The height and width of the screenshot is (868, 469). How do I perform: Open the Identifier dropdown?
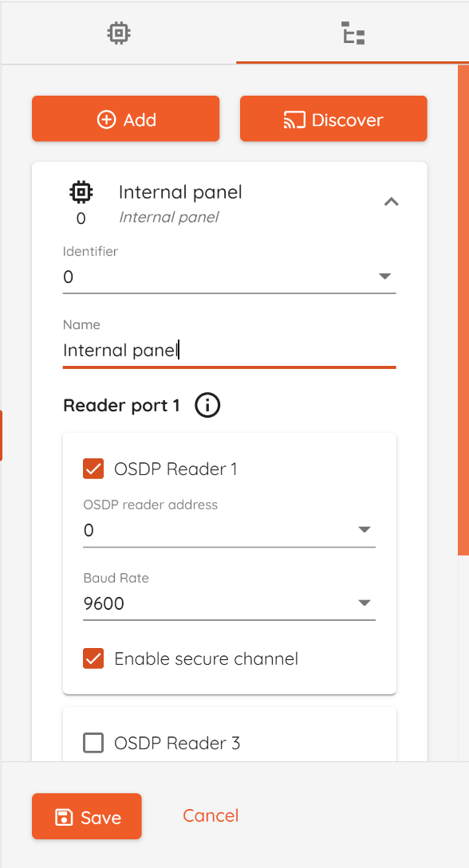[x=229, y=276]
